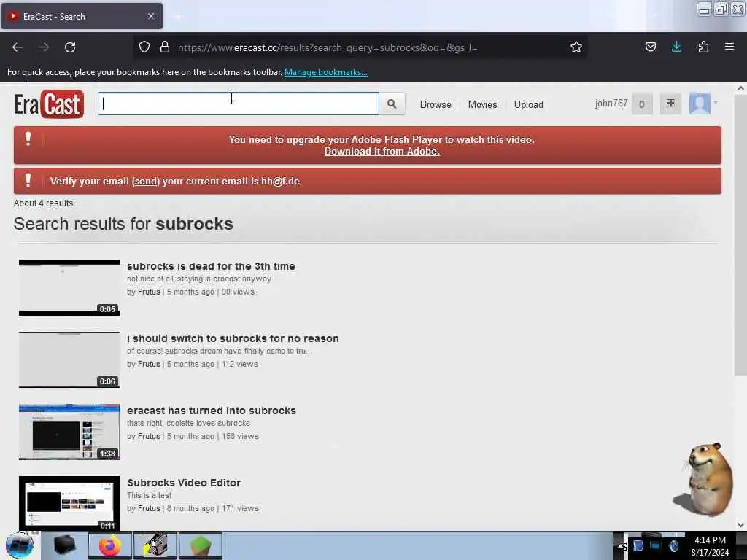Click the user avatar picture

point(700,104)
